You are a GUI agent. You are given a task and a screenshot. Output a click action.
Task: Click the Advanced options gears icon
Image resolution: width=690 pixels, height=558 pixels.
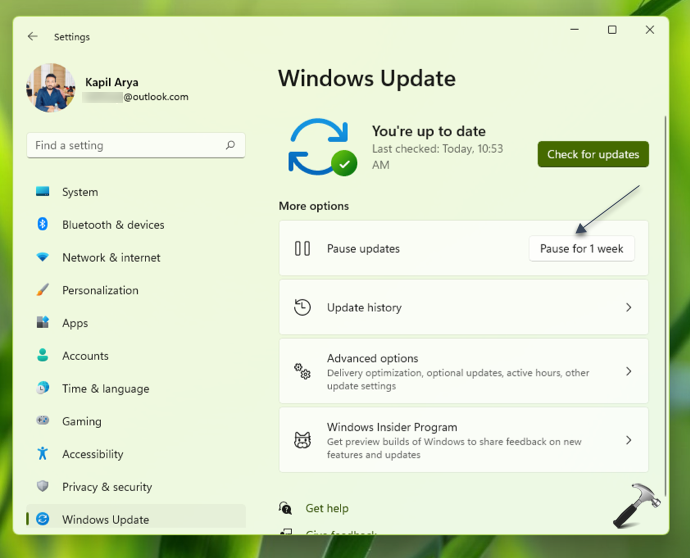coord(302,371)
